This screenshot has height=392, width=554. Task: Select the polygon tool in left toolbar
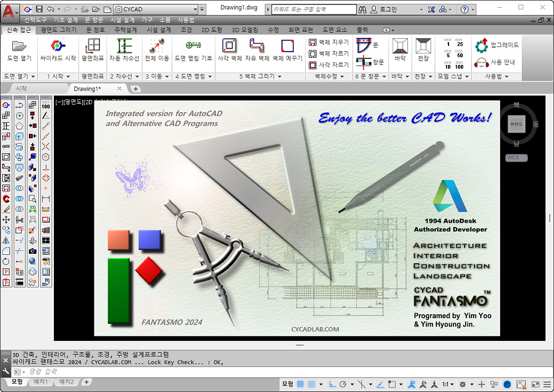(x=19, y=126)
